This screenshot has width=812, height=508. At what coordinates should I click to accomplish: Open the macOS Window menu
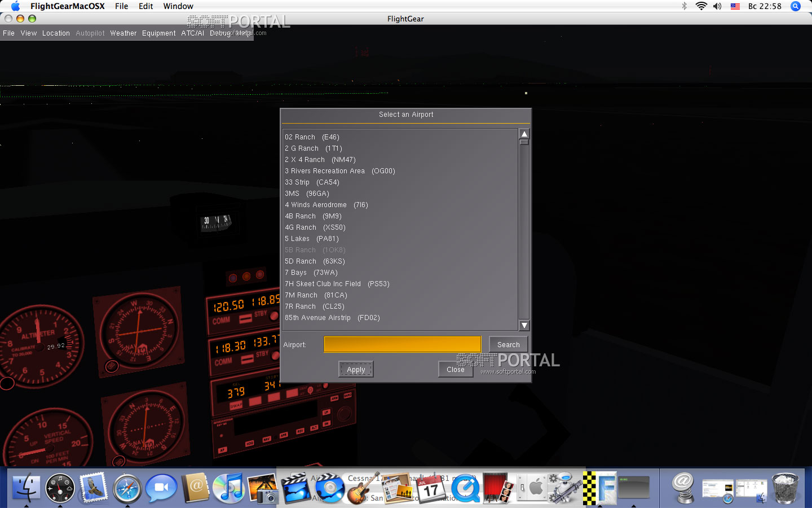coord(178,6)
